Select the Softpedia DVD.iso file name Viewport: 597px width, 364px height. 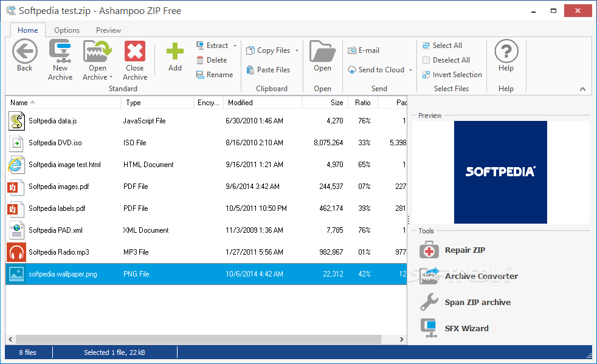click(x=55, y=143)
